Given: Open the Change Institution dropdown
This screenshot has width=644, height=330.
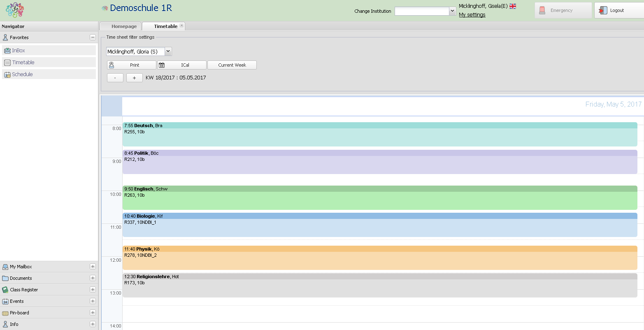Looking at the screenshot, I should pos(452,11).
